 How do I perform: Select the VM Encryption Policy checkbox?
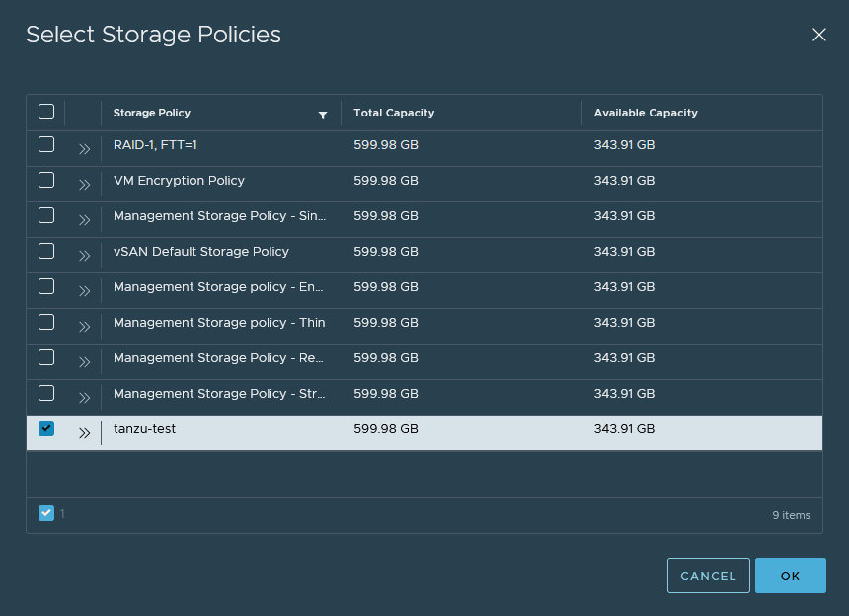(x=46, y=180)
